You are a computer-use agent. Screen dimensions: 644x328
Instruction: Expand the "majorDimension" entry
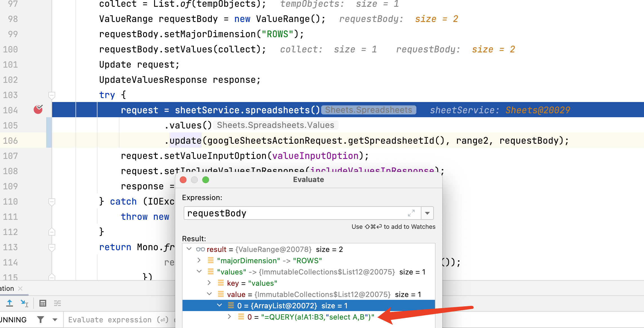[199, 260]
